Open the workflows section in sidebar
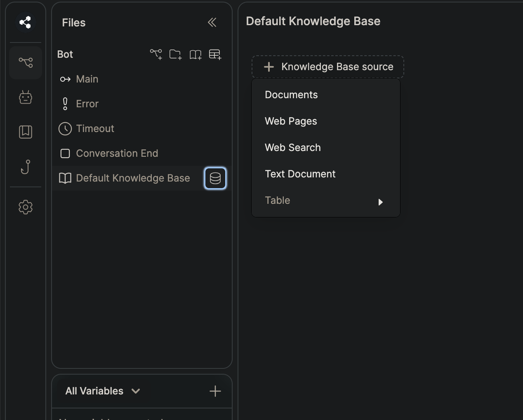 click(26, 63)
